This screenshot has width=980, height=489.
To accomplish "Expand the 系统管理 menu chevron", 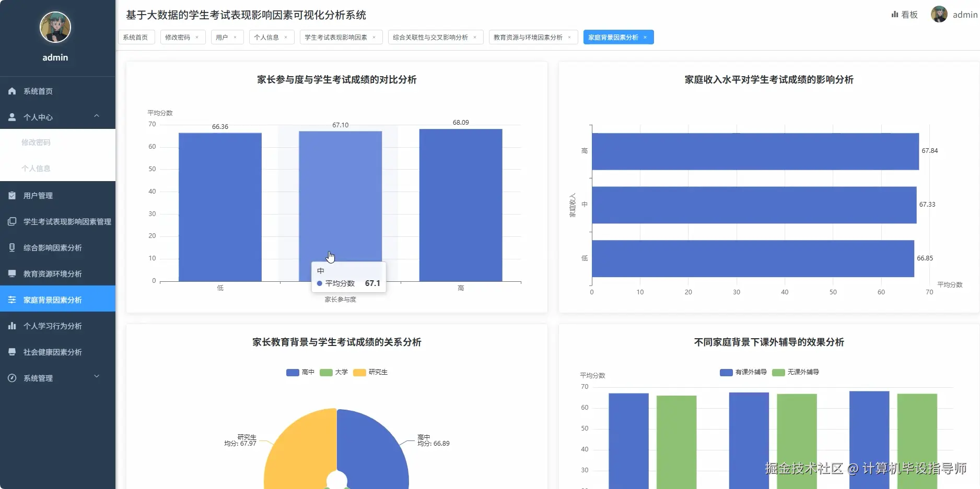I will [97, 377].
